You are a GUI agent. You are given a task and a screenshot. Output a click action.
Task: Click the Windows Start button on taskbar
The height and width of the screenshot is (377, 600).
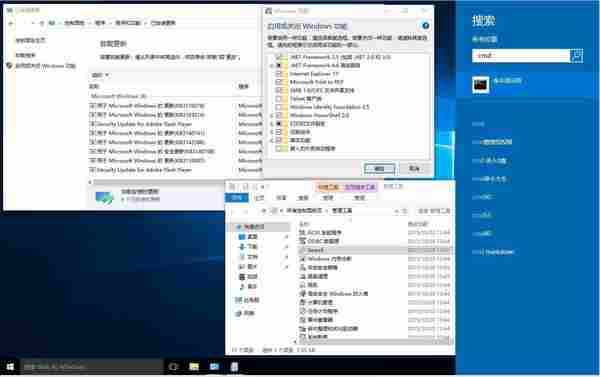coord(10,367)
